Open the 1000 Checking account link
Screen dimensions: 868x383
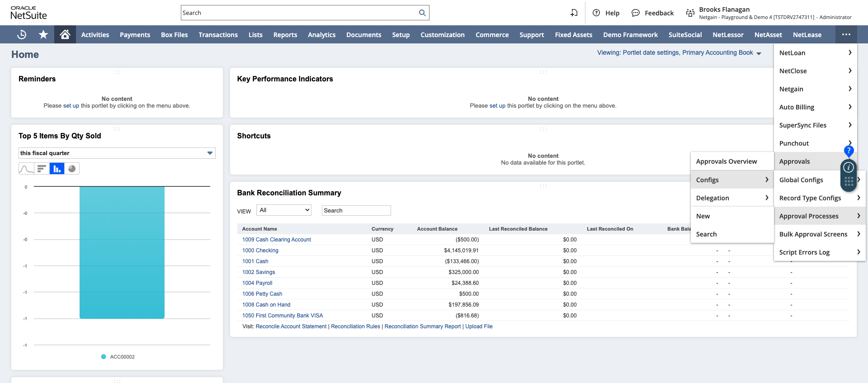click(260, 251)
